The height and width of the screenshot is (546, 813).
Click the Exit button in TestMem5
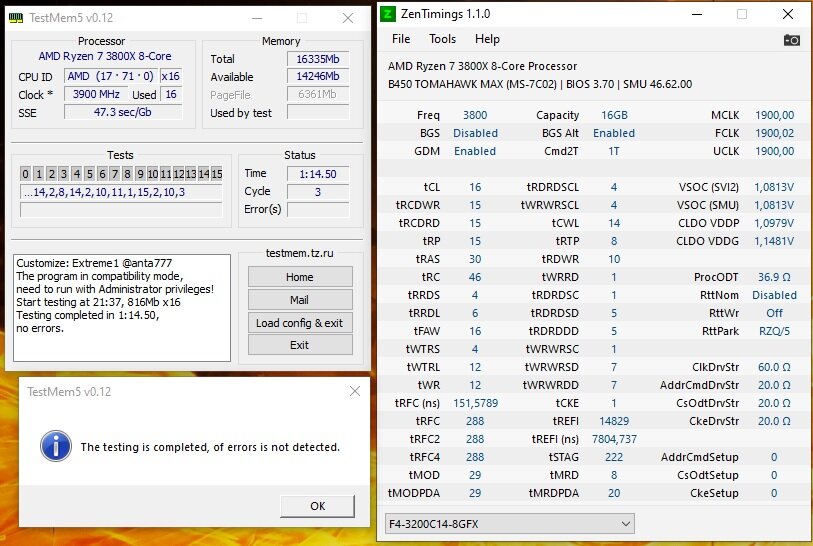point(300,345)
